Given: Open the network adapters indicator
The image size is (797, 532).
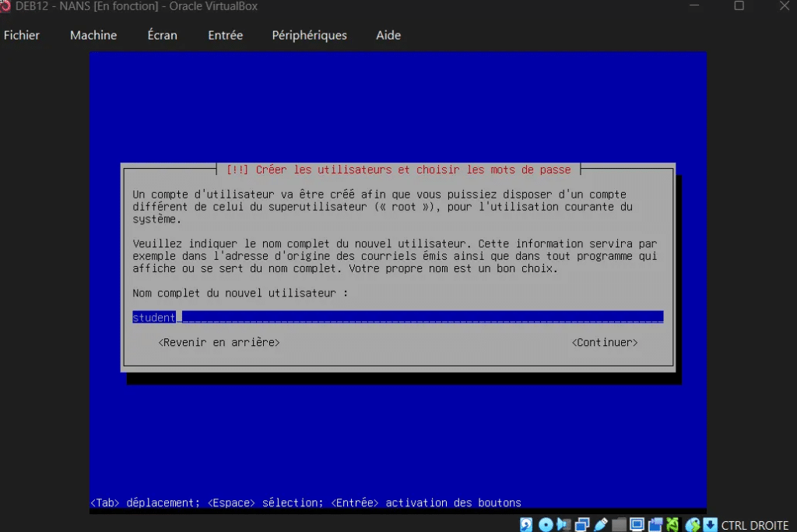Looking at the screenshot, I should [x=581, y=525].
